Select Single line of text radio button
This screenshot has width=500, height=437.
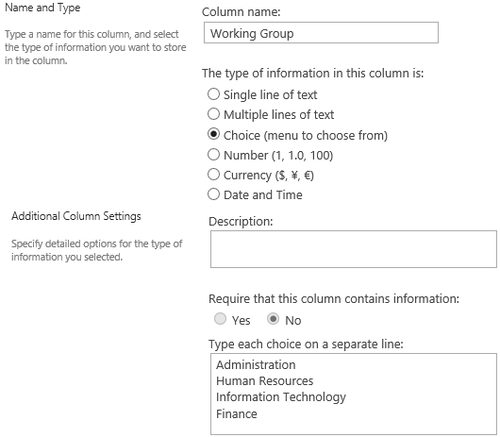pos(213,94)
